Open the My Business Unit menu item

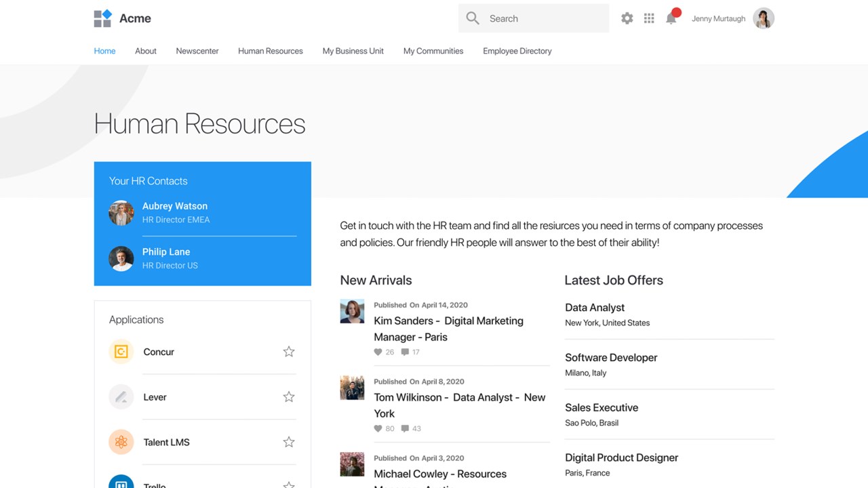pos(353,51)
